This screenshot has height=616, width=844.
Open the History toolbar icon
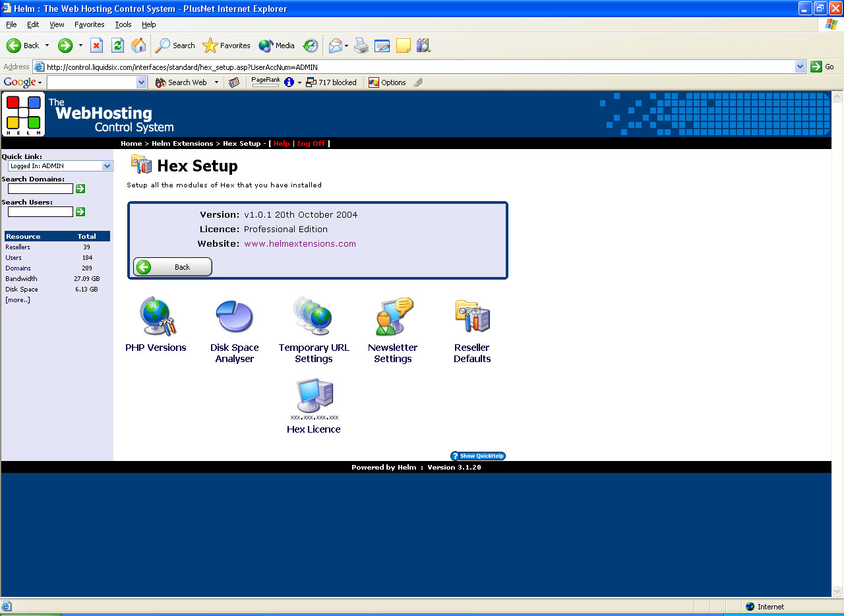[311, 46]
